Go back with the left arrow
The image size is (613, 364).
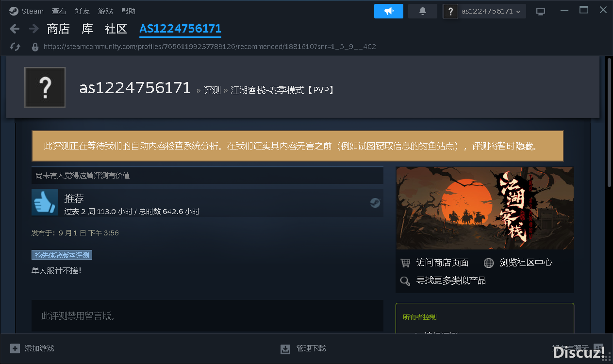pyautogui.click(x=15, y=29)
